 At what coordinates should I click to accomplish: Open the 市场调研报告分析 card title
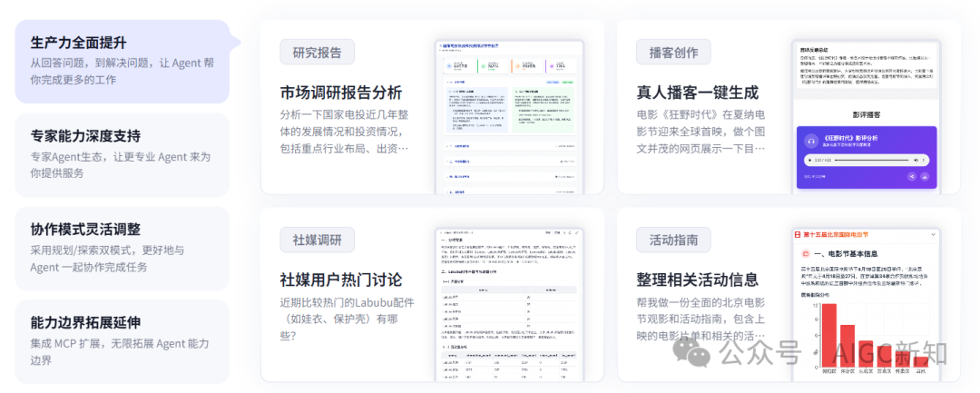pyautogui.click(x=341, y=93)
